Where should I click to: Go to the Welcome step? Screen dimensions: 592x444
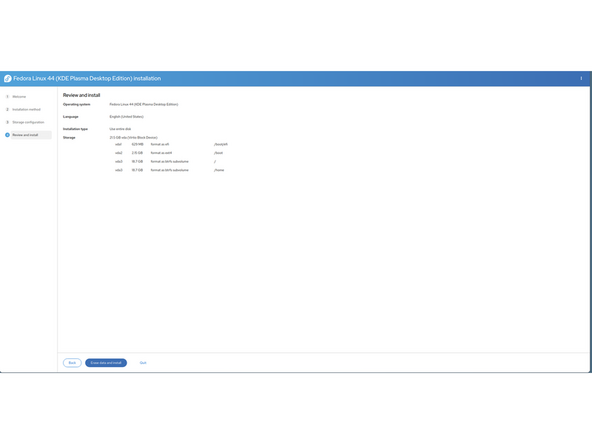click(19, 97)
